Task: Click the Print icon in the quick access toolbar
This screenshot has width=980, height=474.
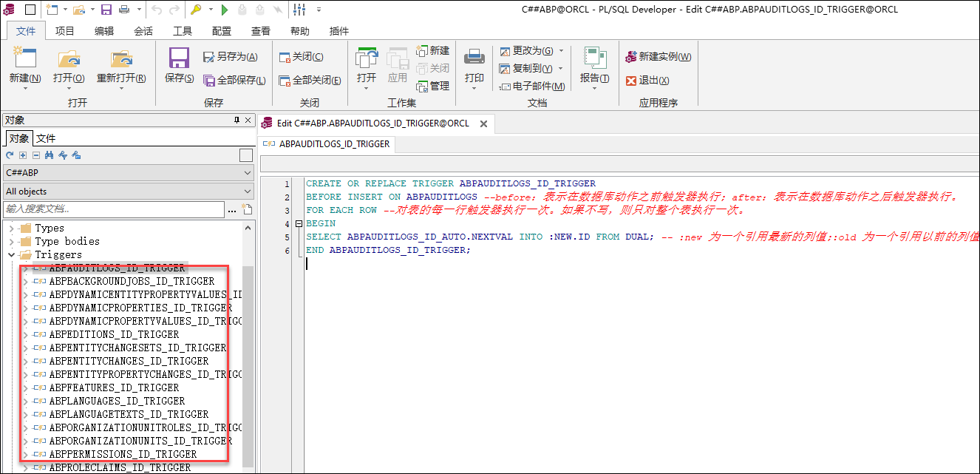Action: tap(124, 10)
